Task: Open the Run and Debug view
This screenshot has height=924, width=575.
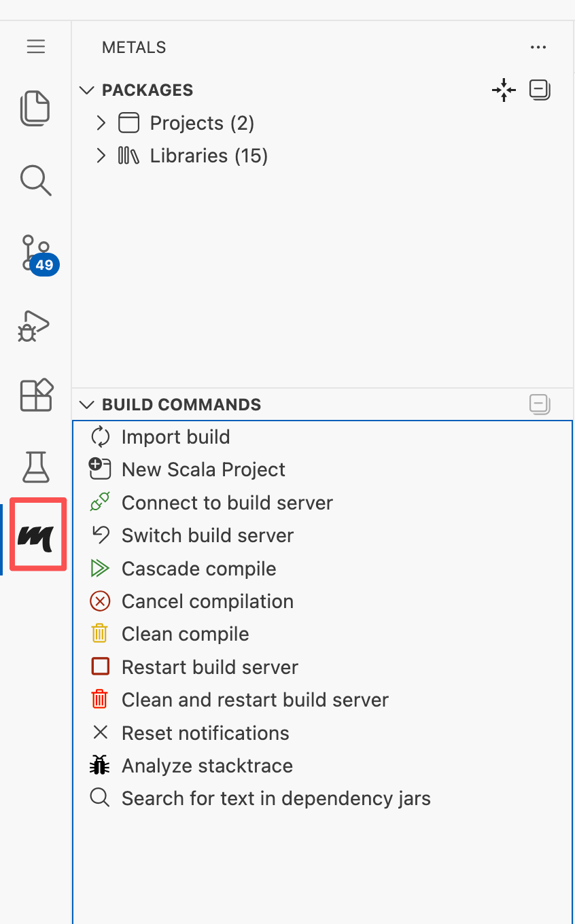Action: (x=35, y=326)
